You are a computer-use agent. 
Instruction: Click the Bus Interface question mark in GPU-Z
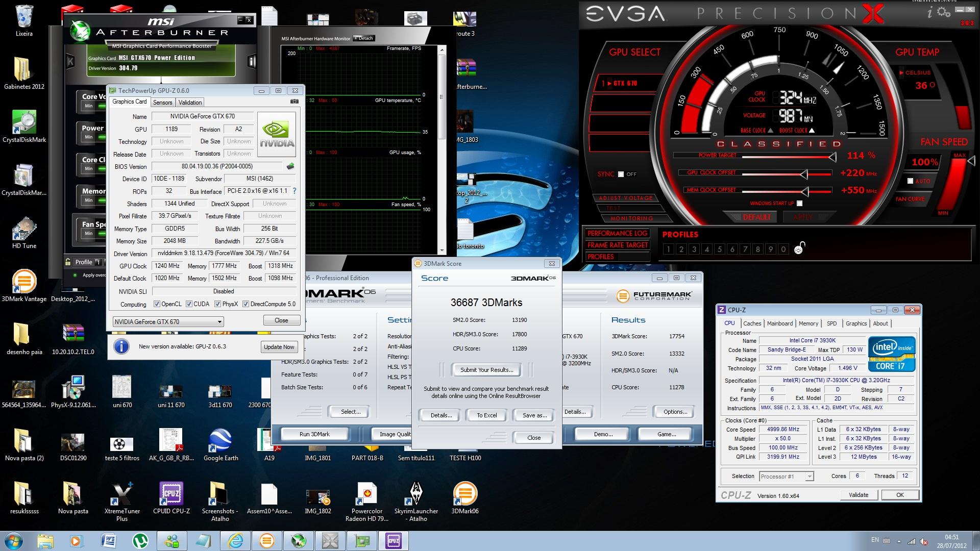(294, 191)
